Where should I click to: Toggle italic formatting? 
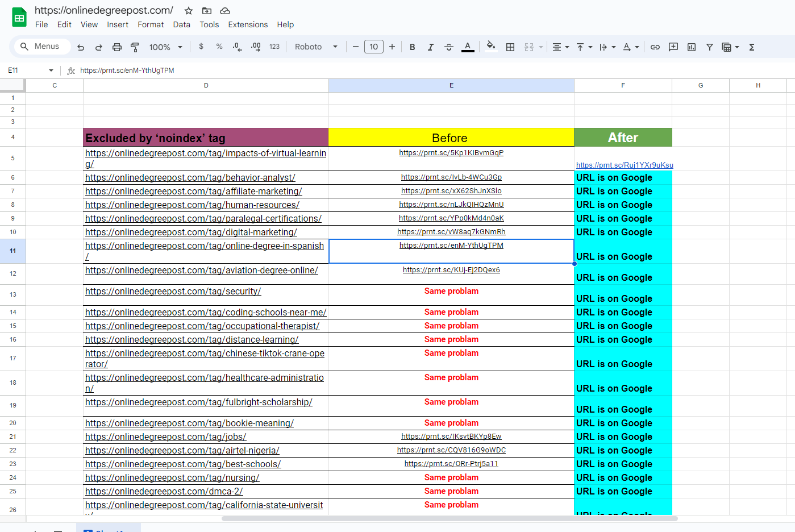[x=431, y=47]
